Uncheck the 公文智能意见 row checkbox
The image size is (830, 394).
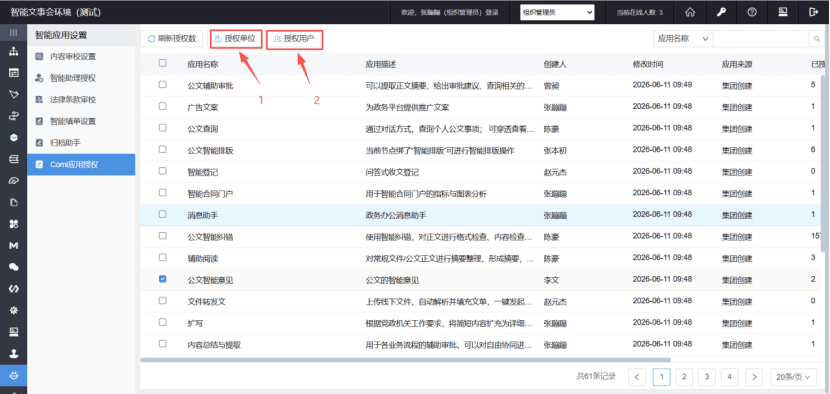(163, 279)
